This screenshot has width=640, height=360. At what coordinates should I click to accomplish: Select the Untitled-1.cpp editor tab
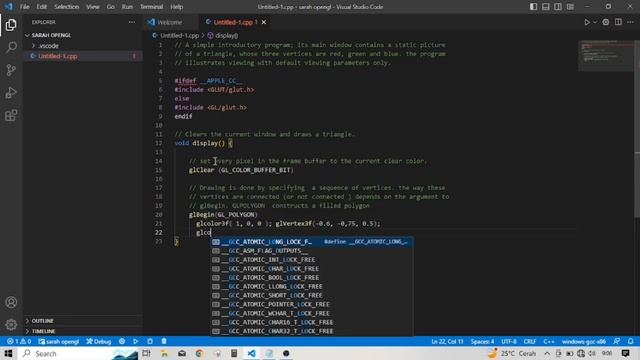click(x=233, y=22)
